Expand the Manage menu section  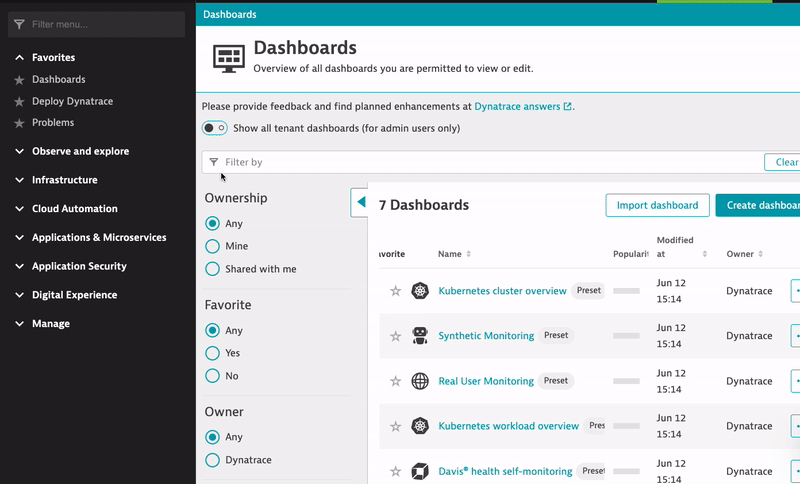point(19,324)
